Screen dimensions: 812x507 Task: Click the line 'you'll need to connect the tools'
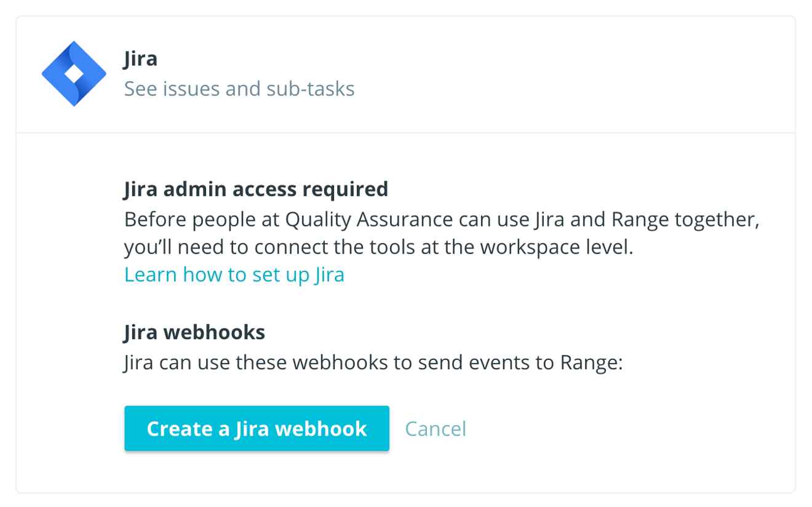click(378, 247)
